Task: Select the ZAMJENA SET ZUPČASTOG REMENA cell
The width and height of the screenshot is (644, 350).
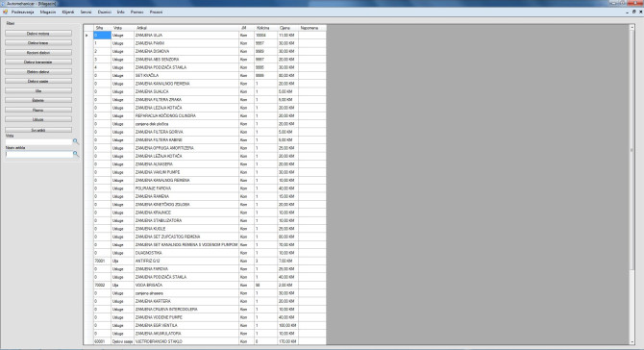Action: (186, 237)
